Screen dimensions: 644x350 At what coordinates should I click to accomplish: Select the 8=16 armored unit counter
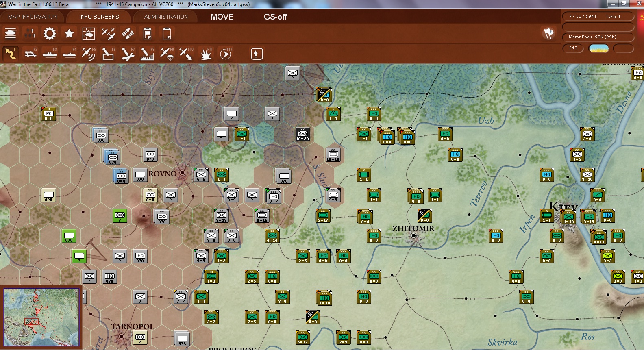(x=262, y=215)
